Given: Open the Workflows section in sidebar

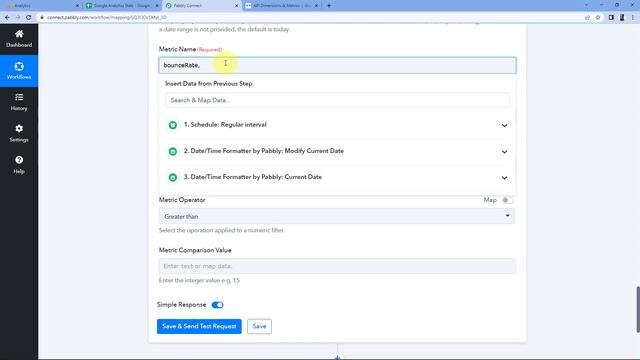Looking at the screenshot, I should point(19,71).
